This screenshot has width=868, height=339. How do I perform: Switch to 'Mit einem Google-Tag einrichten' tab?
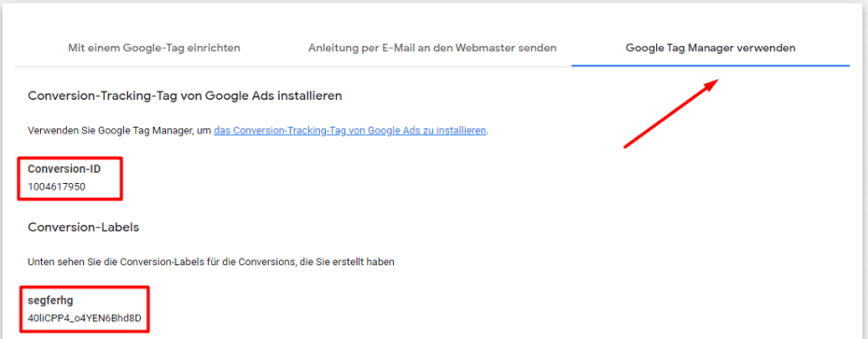tap(154, 49)
